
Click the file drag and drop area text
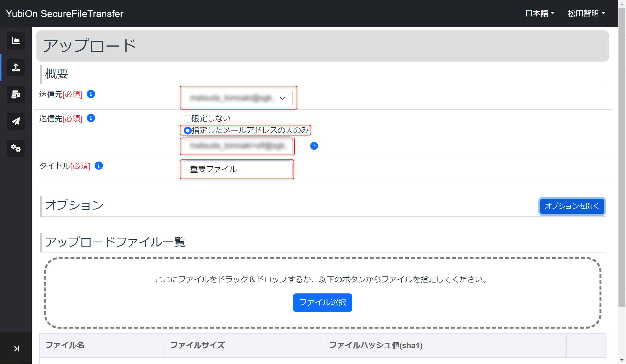point(321,279)
